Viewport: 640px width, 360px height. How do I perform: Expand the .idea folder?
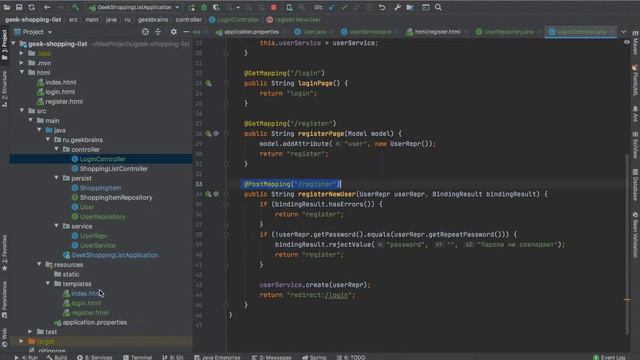point(22,53)
